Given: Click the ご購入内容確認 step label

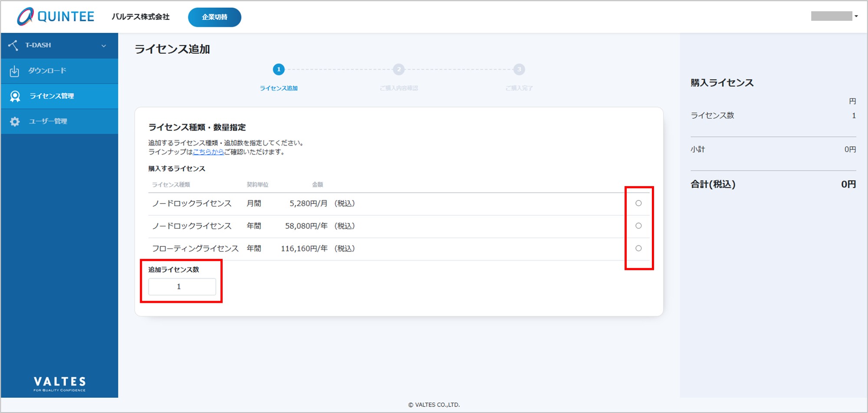Looking at the screenshot, I should pos(399,88).
